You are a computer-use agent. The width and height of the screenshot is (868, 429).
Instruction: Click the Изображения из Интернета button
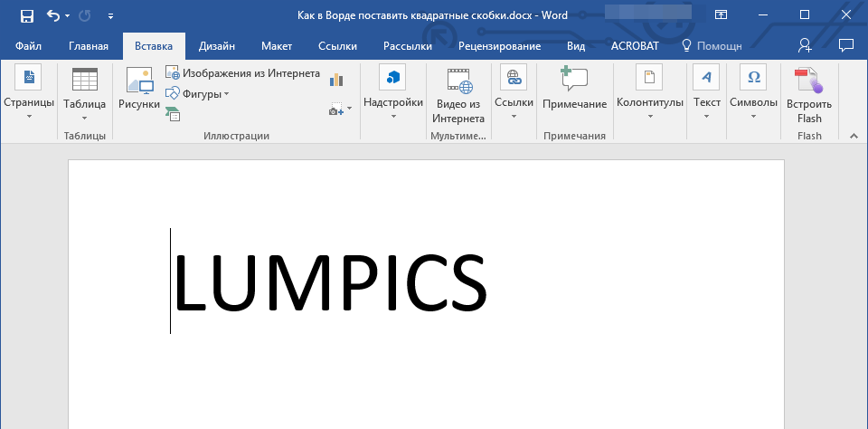242,73
